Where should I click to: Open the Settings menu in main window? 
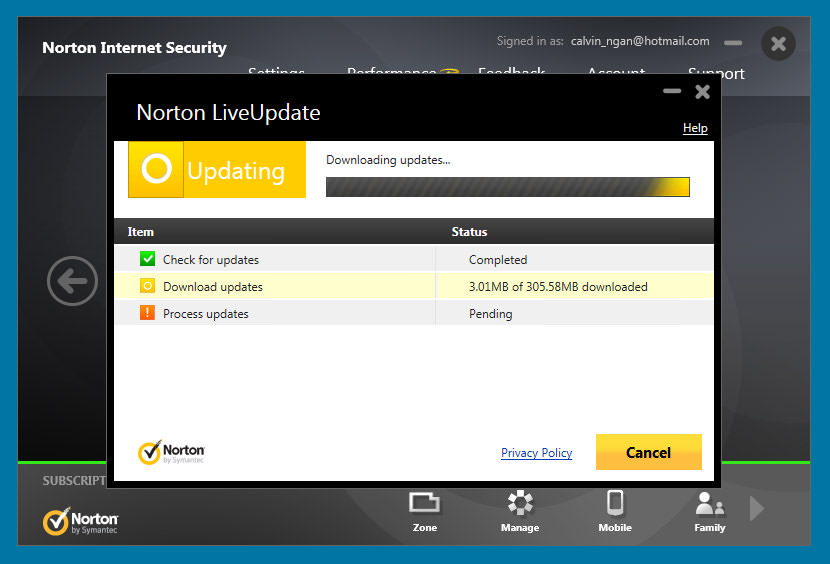[x=276, y=70]
